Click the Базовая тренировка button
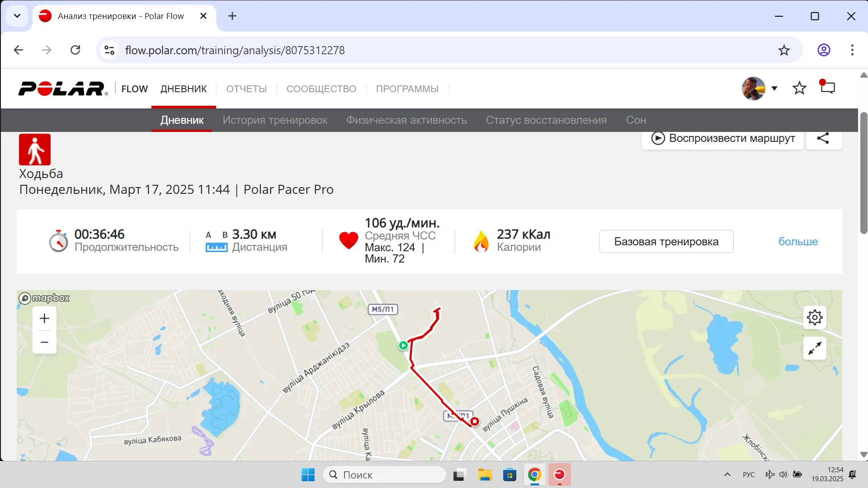The height and width of the screenshot is (488, 868). (x=666, y=242)
